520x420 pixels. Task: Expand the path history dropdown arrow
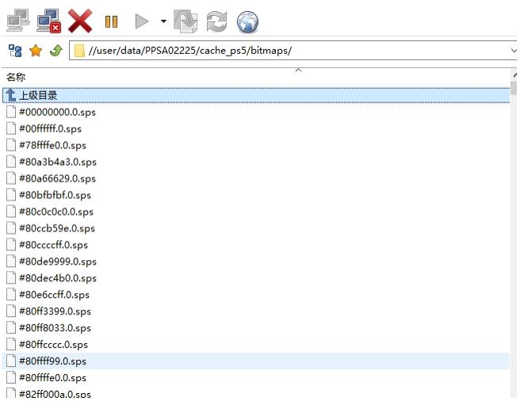pyautogui.click(x=514, y=51)
